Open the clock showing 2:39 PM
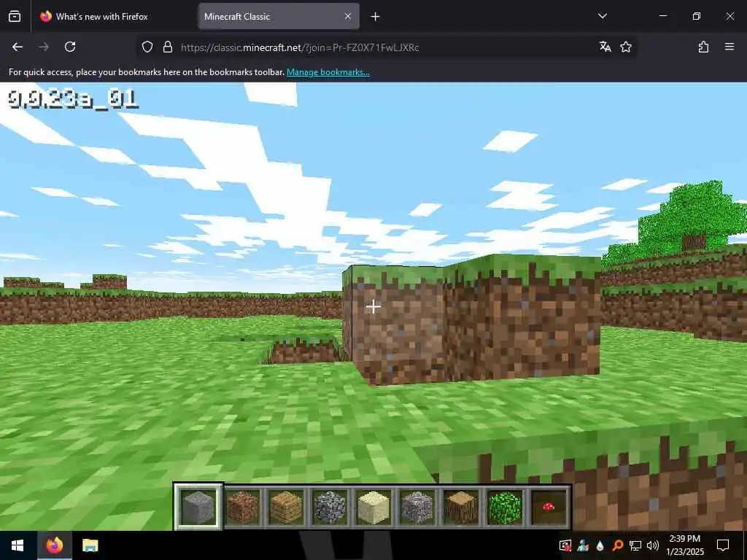Screen dimensions: 747x560 (684, 545)
